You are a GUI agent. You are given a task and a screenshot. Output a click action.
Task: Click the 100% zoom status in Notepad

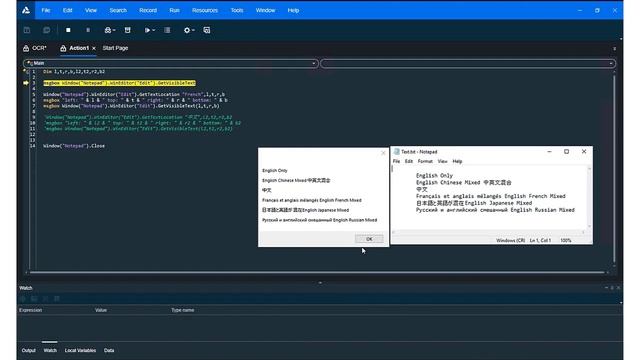click(x=566, y=240)
